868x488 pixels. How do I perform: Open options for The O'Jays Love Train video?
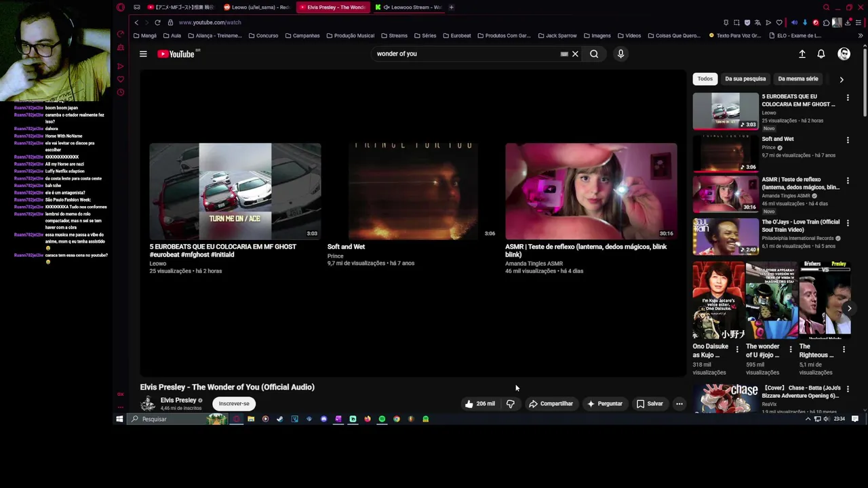pyautogui.click(x=848, y=222)
